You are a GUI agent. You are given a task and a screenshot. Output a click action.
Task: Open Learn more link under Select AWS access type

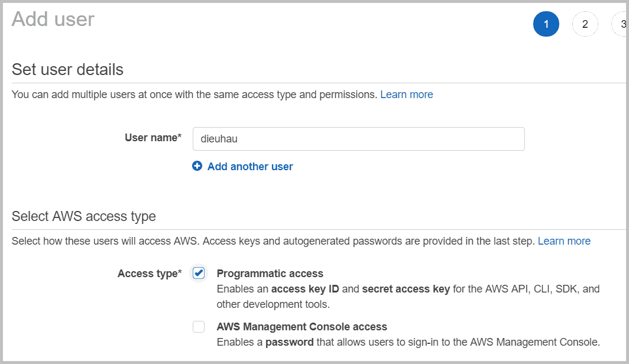564,241
